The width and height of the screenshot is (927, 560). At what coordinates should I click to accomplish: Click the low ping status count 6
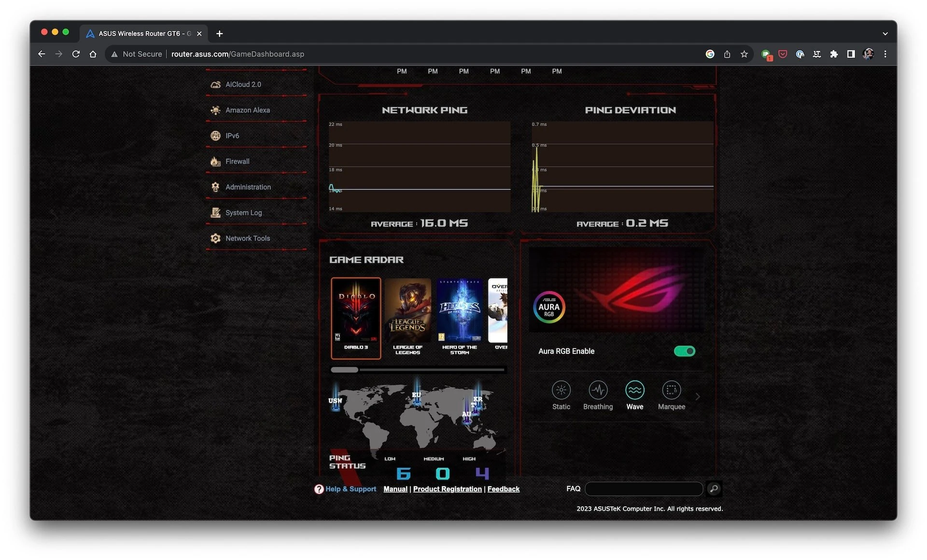[x=403, y=474]
